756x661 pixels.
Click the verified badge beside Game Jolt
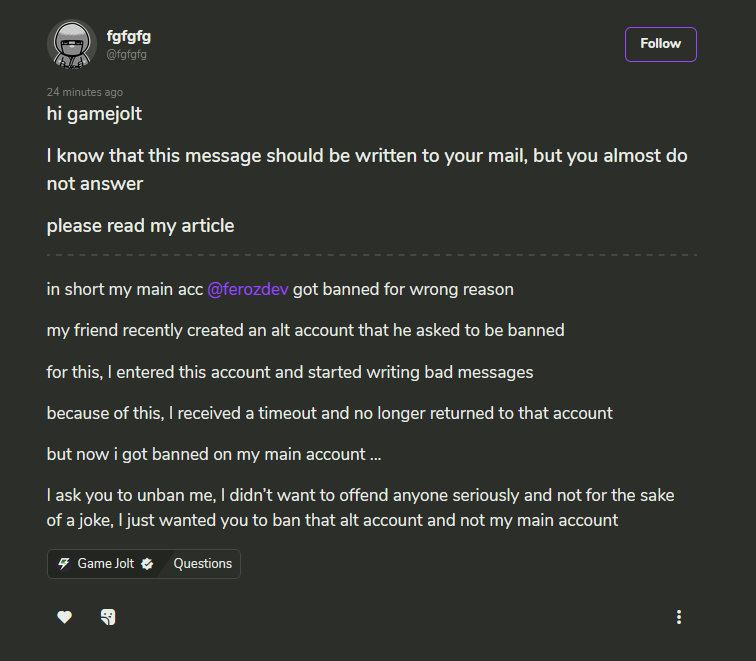pyautogui.click(x=148, y=564)
